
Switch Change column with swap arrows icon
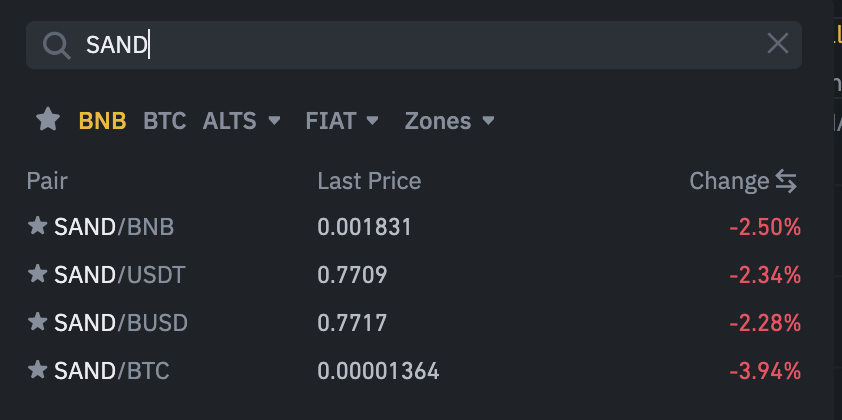[x=787, y=181]
